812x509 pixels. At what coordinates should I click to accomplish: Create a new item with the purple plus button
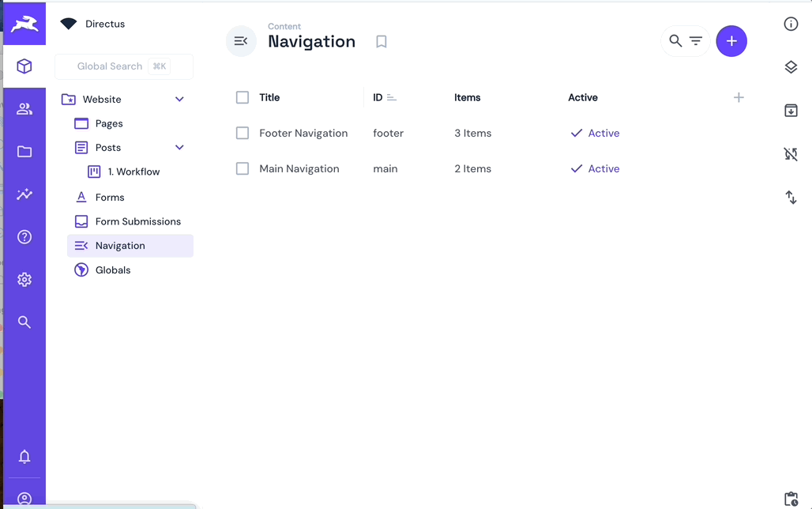731,40
